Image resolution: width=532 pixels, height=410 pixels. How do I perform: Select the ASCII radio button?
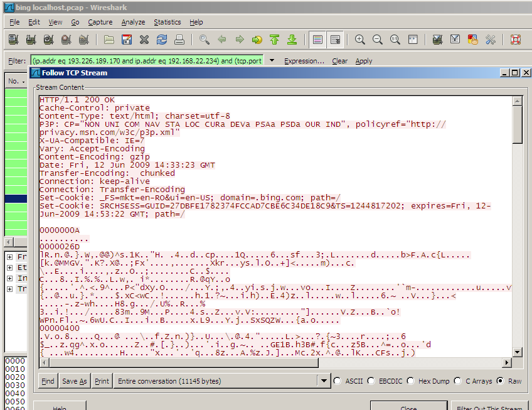(x=338, y=380)
